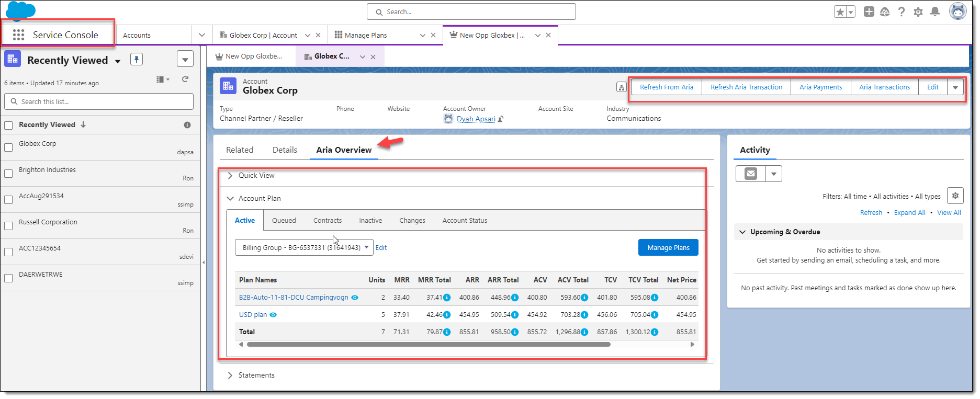Switch to Related tab
This screenshot has width=980, height=399.
pyautogui.click(x=240, y=150)
